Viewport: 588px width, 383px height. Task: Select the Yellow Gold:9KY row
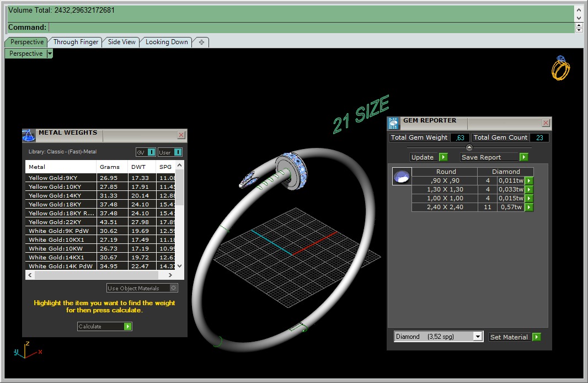coord(100,178)
